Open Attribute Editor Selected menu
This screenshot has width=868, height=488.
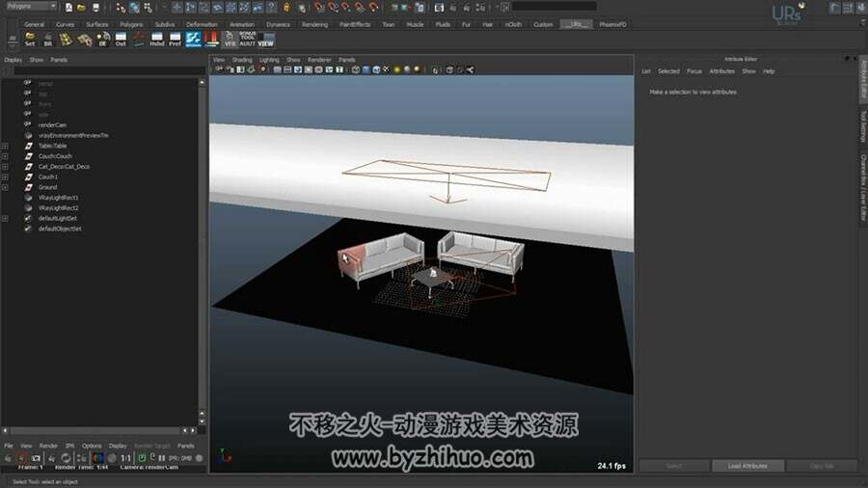coord(668,71)
